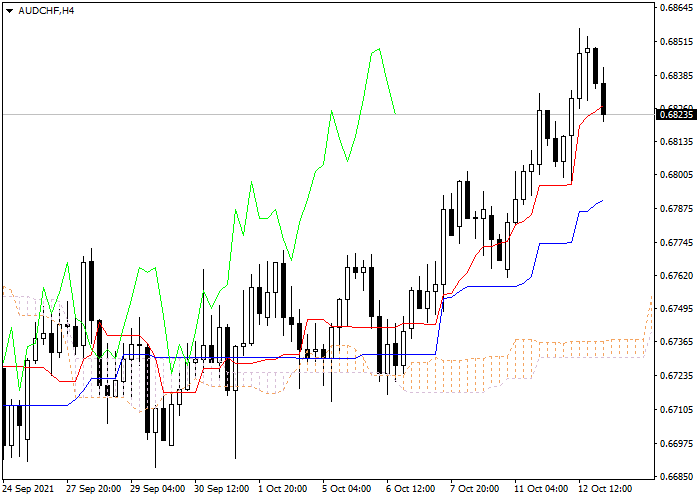
Task: Click the 0.67365 price axis label
Action: [x=677, y=342]
